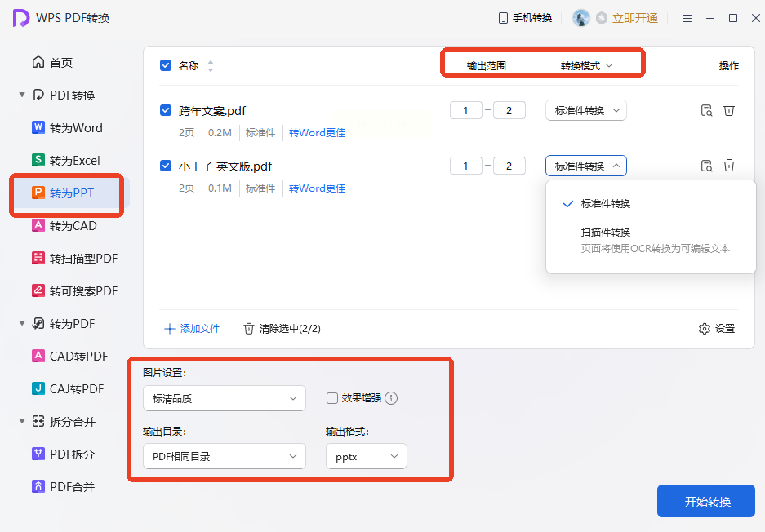Image resolution: width=765 pixels, height=532 pixels.
Task: Open the hamburger menu in title bar
Action: pyautogui.click(x=687, y=19)
